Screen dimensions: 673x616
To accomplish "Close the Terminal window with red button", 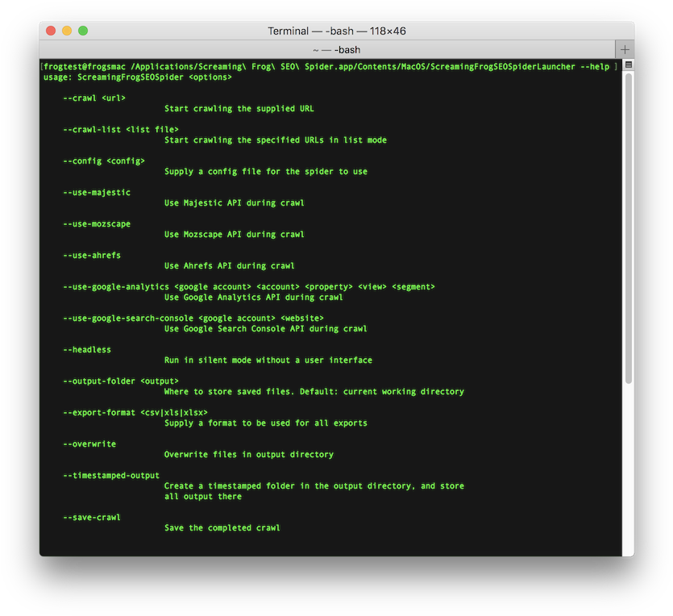I will 51,31.
